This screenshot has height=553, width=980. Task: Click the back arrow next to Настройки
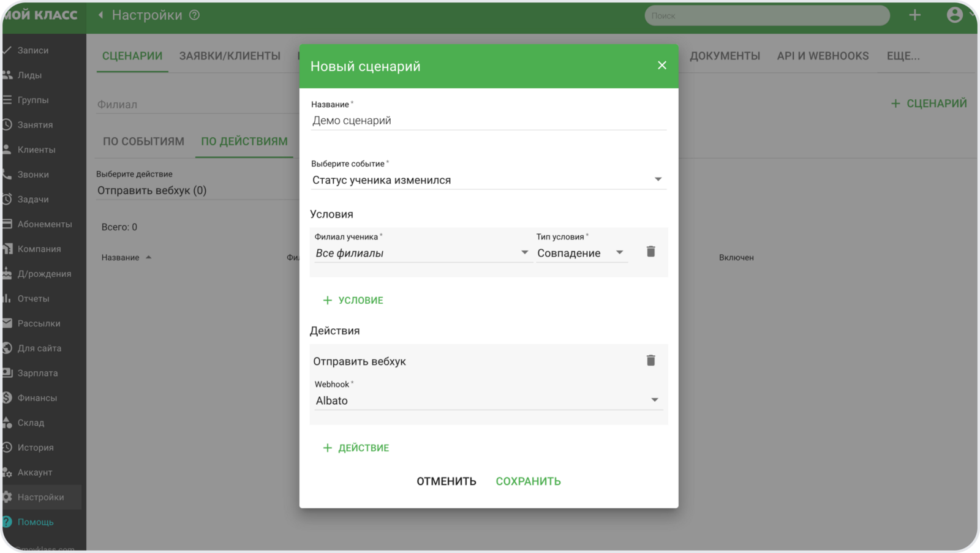pos(101,15)
